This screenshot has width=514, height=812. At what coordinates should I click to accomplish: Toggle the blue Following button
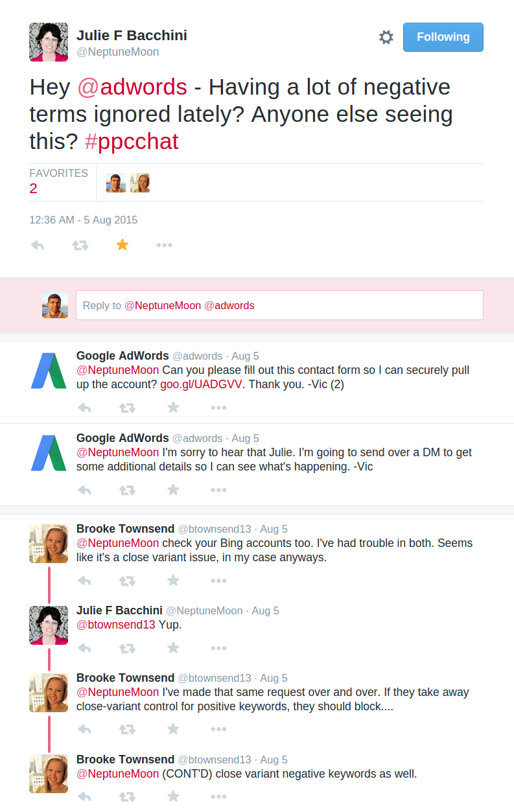point(443,37)
